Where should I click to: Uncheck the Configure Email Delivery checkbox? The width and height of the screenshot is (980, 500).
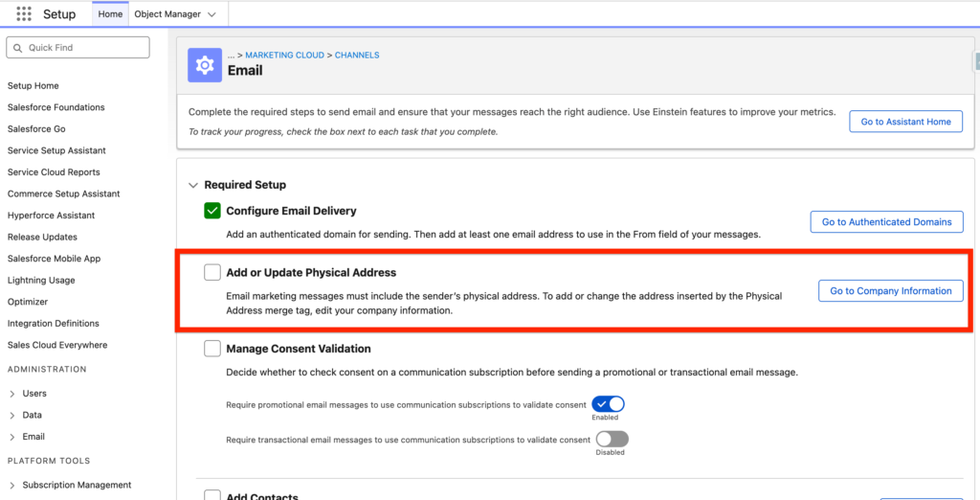pyautogui.click(x=212, y=211)
